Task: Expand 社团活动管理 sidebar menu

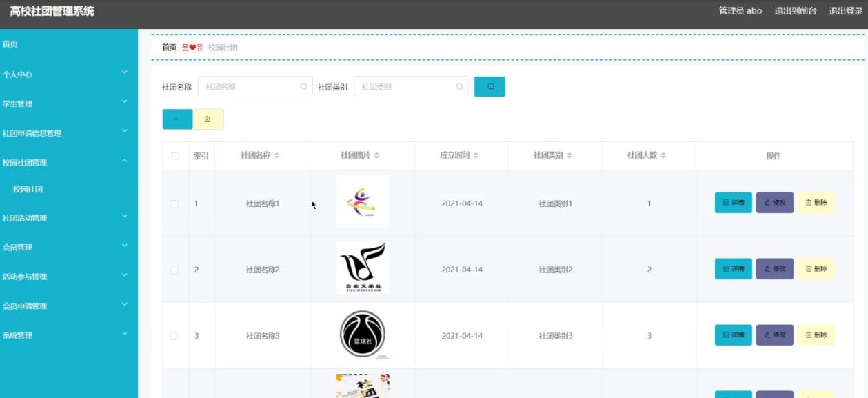Action: (69, 218)
